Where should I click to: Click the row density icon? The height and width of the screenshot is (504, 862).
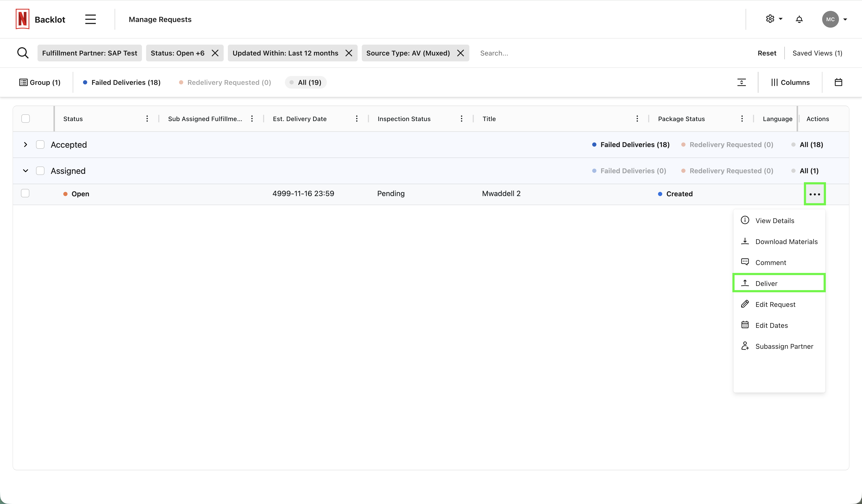[x=741, y=82]
